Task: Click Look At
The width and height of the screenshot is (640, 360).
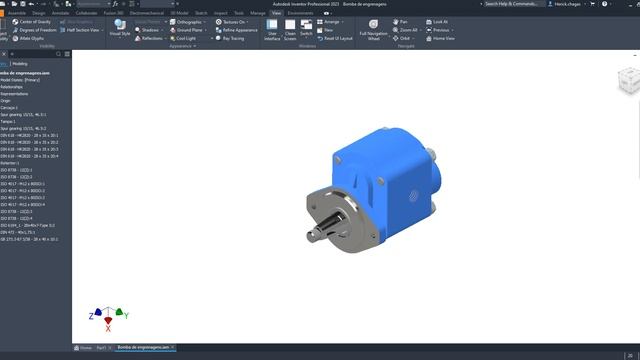Action: point(437,22)
